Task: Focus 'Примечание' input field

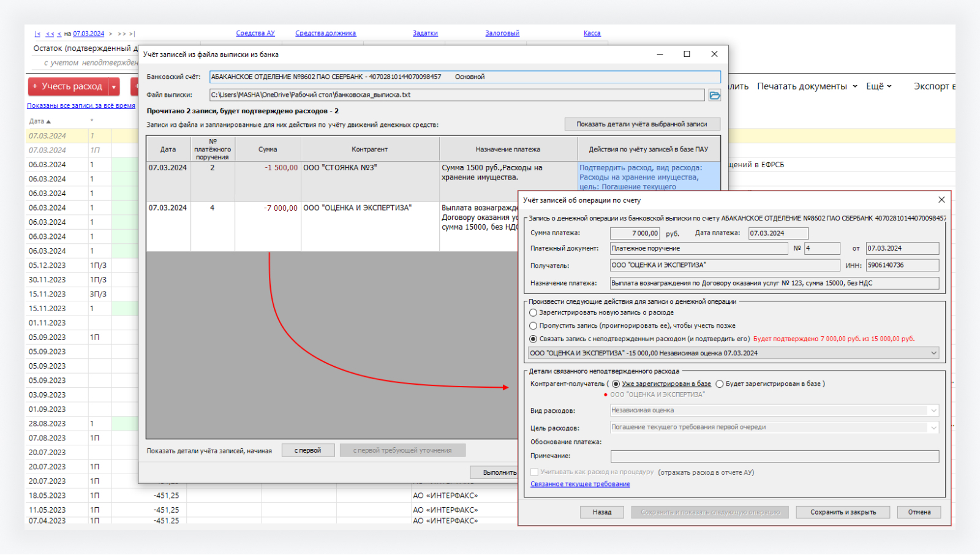Action: [774, 456]
